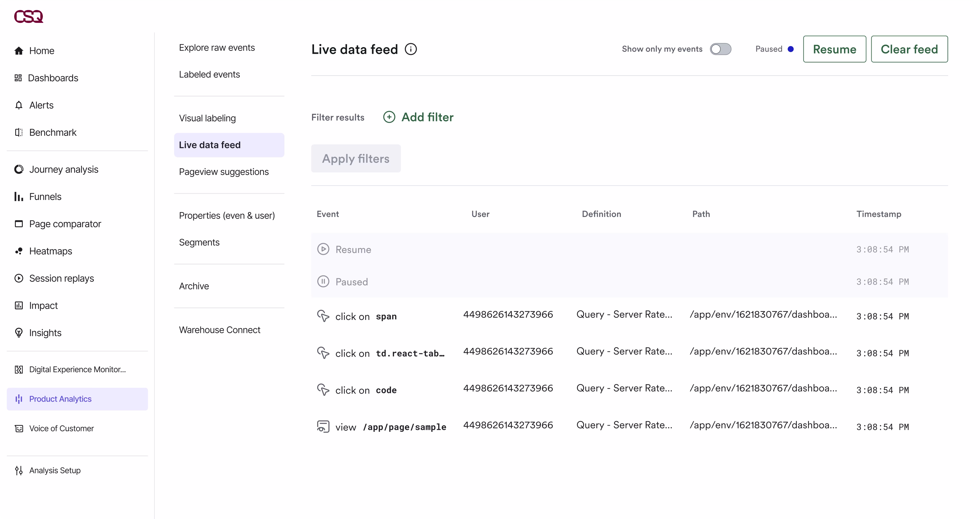Open Labeled events section
980x519 pixels.
point(210,75)
